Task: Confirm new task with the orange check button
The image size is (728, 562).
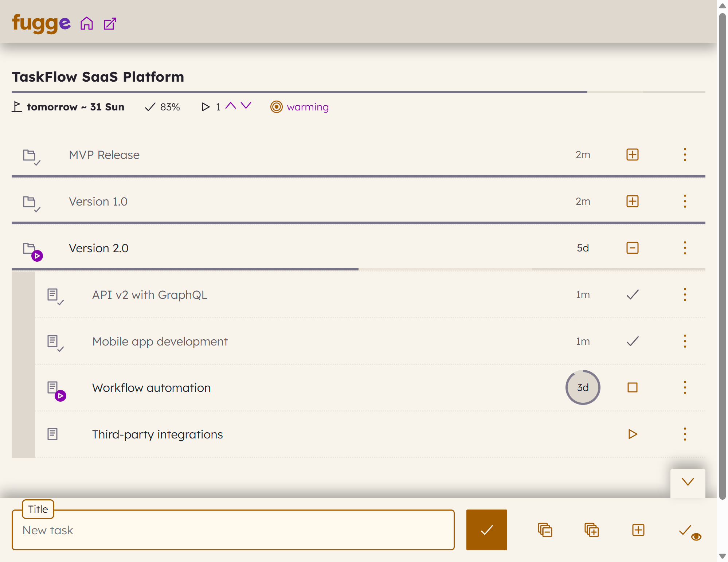Action: [x=486, y=530]
